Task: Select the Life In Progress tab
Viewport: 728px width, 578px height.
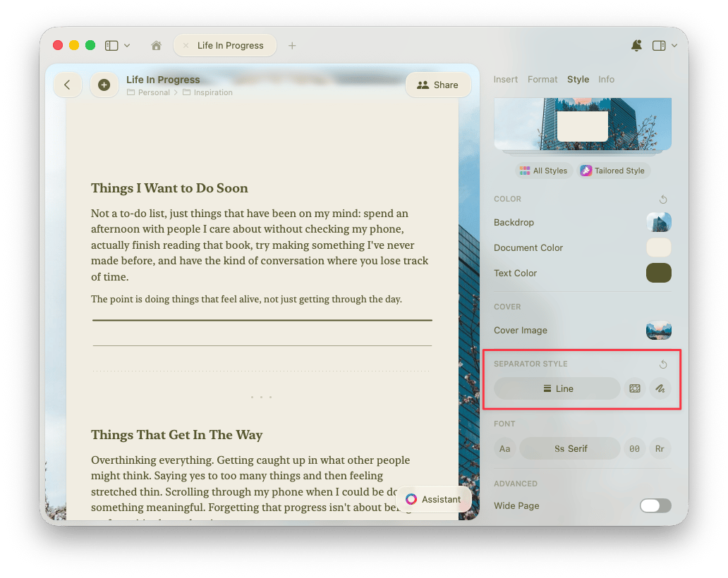Action: coord(225,45)
